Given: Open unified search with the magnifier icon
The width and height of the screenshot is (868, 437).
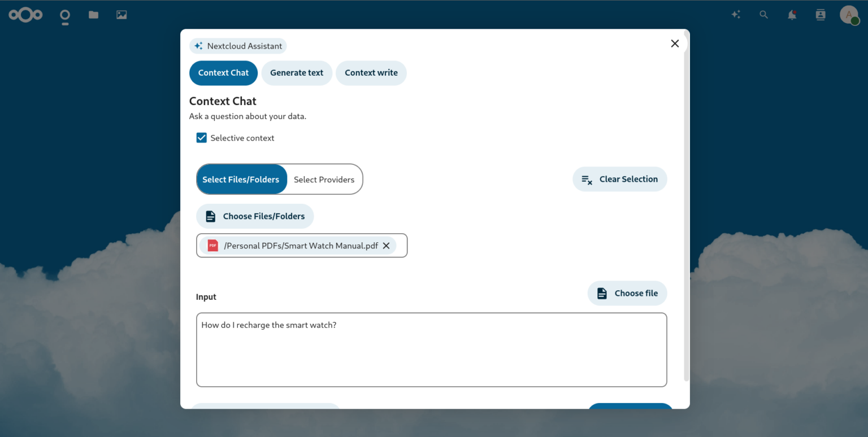Looking at the screenshot, I should [x=763, y=15].
